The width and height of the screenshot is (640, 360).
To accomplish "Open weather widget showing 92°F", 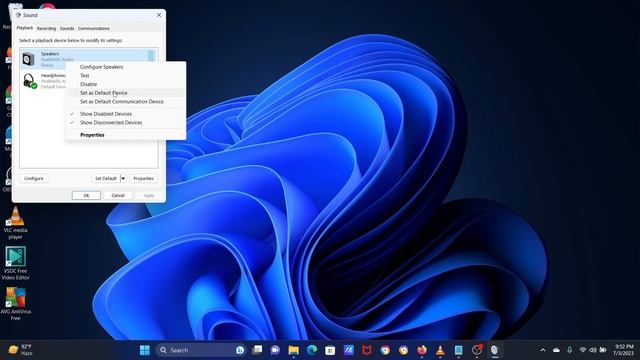I will pyautogui.click(x=20, y=350).
